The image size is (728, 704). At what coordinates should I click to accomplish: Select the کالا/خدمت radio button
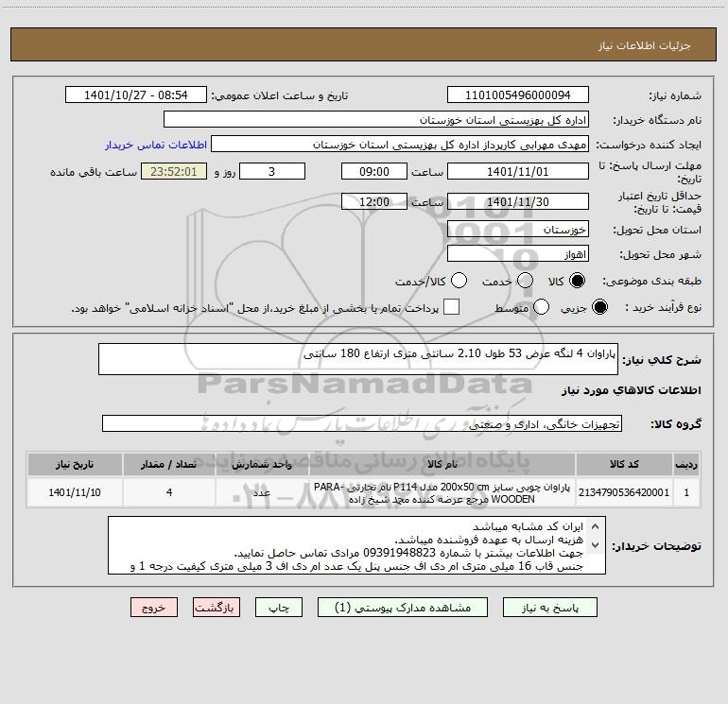tap(459, 281)
